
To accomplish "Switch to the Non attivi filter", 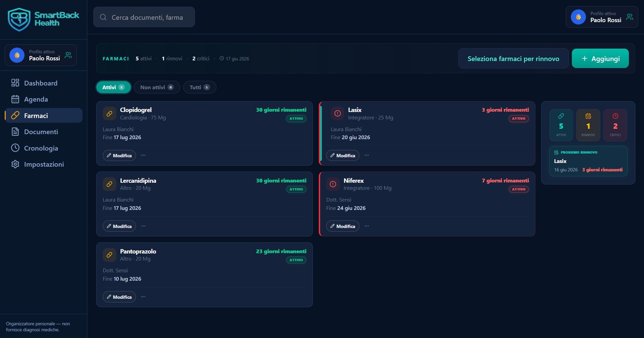I will coord(157,87).
